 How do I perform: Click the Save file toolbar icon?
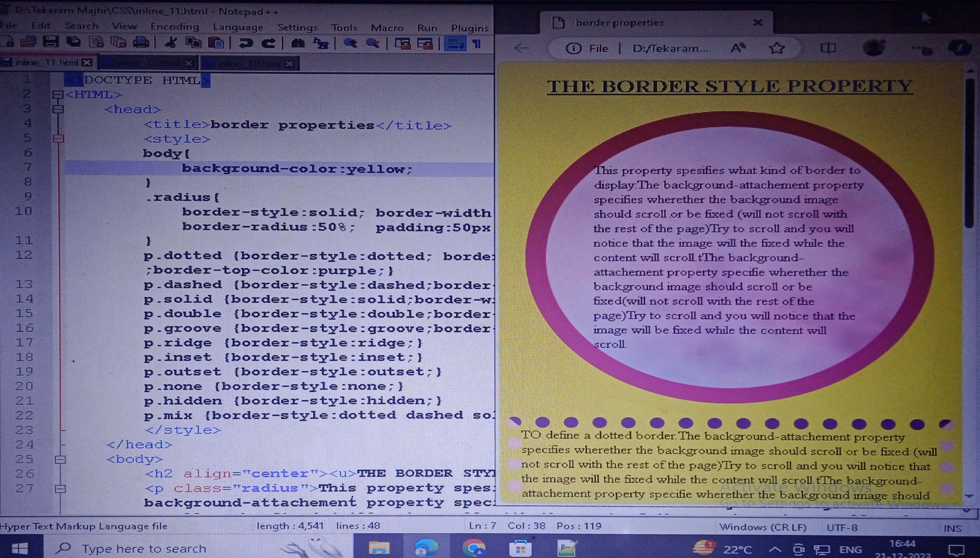pos(51,41)
